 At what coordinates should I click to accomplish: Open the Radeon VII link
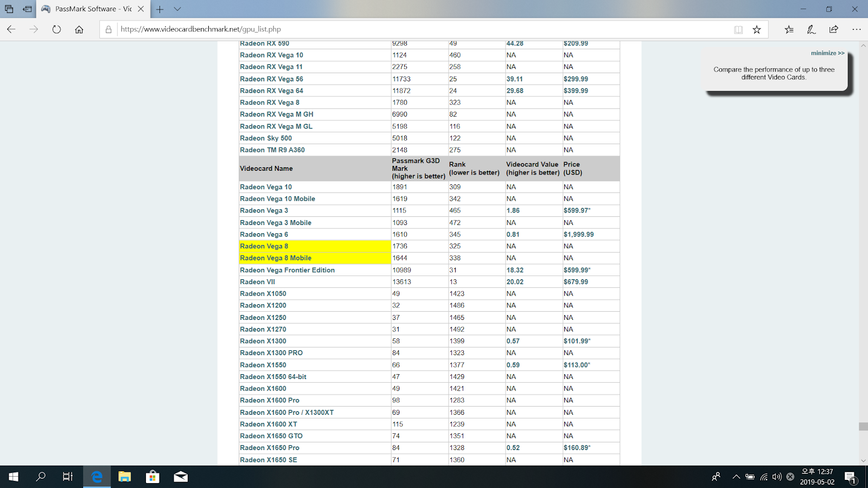[258, 282]
